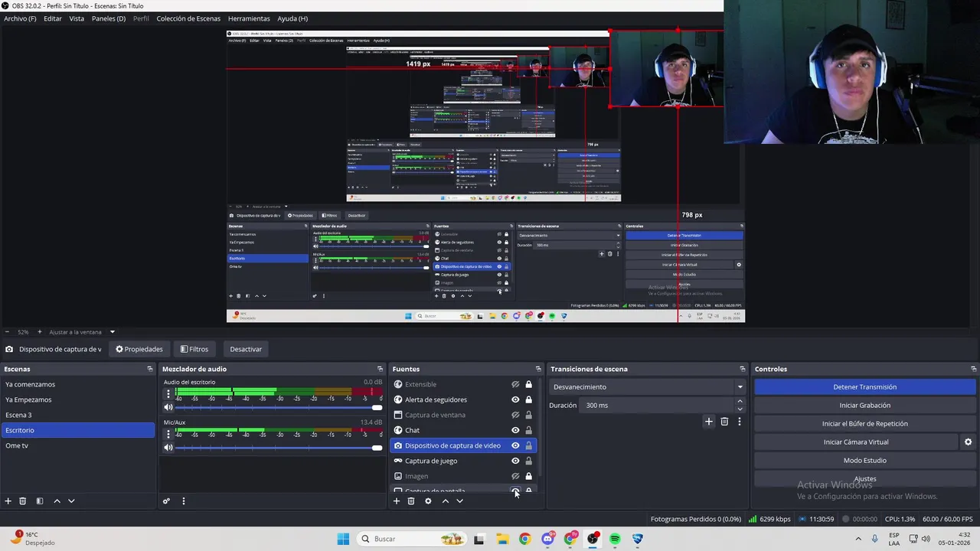Viewport: 980px width, 551px height.
Task: Show the Extensible source via eye icon
Action: [515, 384]
